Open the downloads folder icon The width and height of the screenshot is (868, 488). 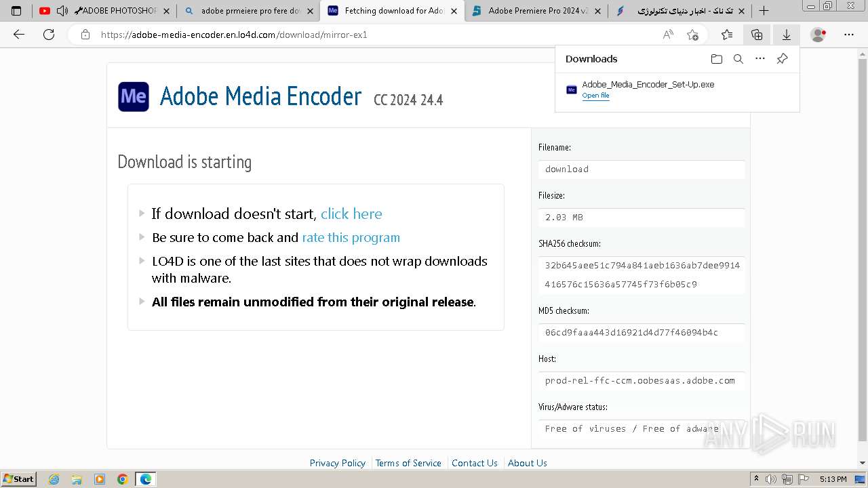[x=717, y=59]
